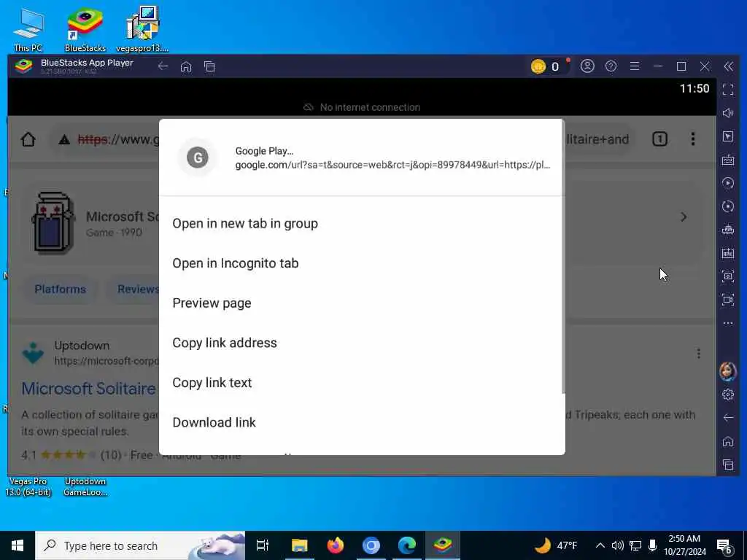Show hidden tray icons chevron
747x560 pixels.
(600, 545)
